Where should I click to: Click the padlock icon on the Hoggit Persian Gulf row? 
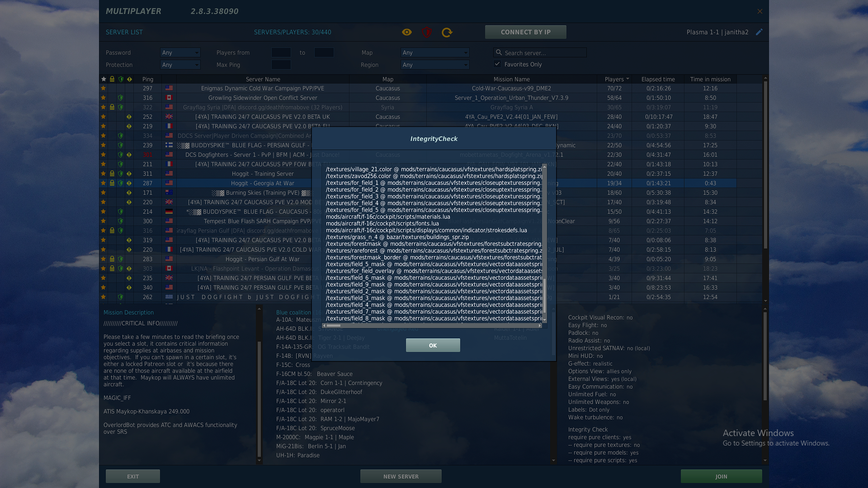pos(112,259)
